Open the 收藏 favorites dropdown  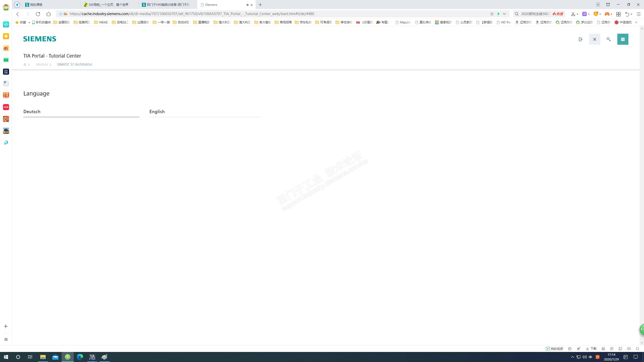coord(29,22)
